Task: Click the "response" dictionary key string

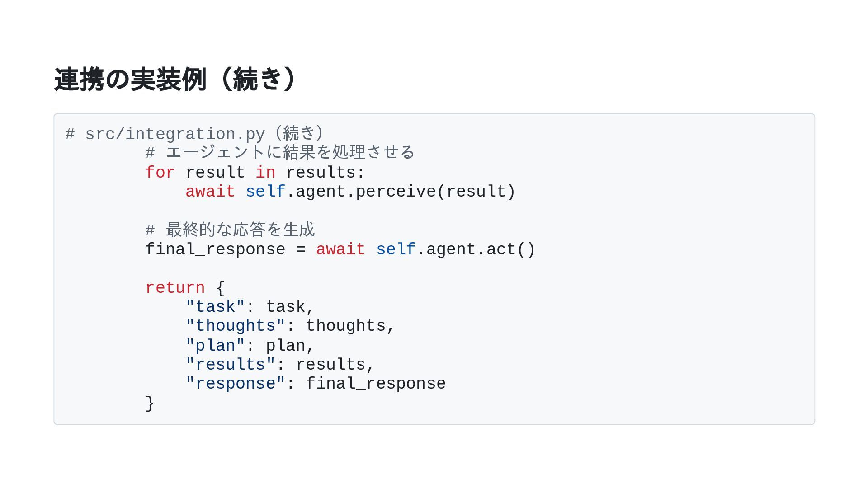Action: (x=235, y=384)
